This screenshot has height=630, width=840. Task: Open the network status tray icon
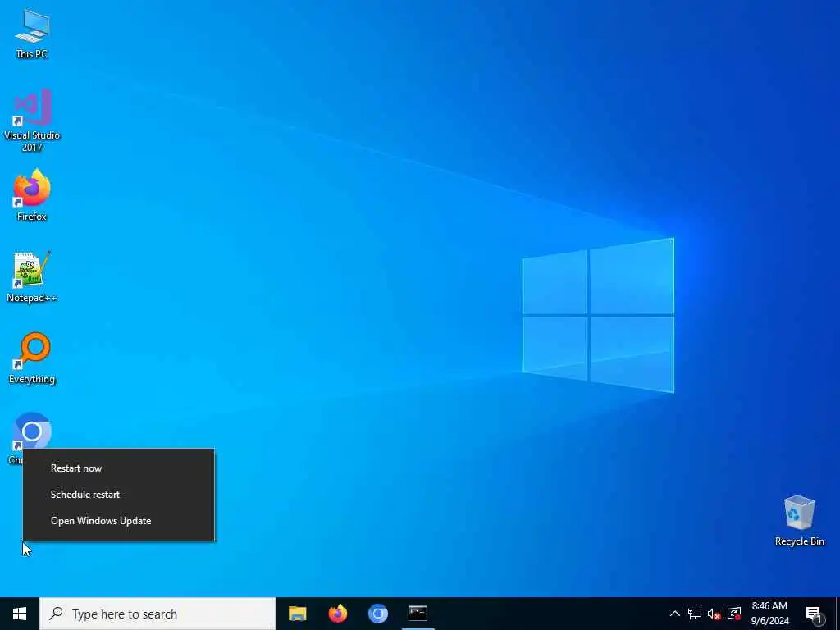[695, 614]
